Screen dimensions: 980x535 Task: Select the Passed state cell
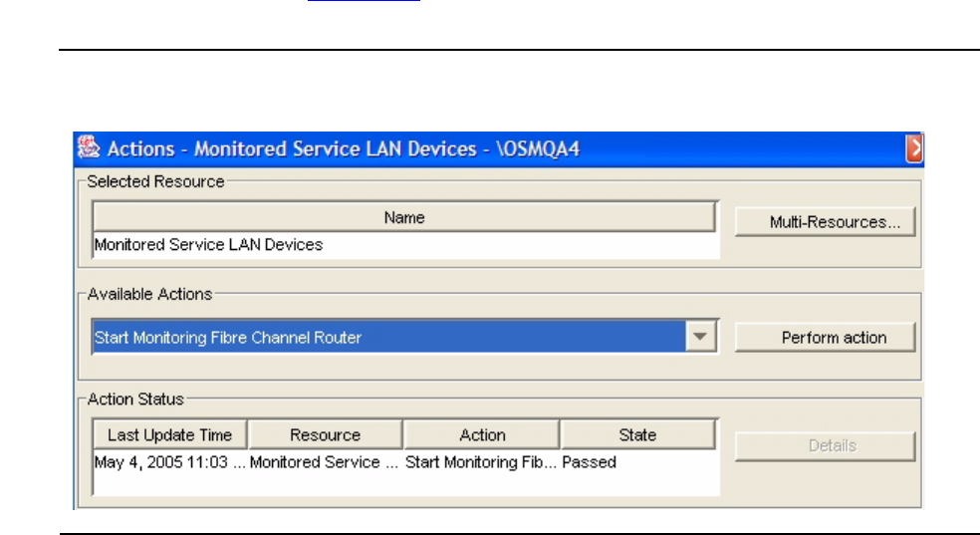click(x=590, y=462)
